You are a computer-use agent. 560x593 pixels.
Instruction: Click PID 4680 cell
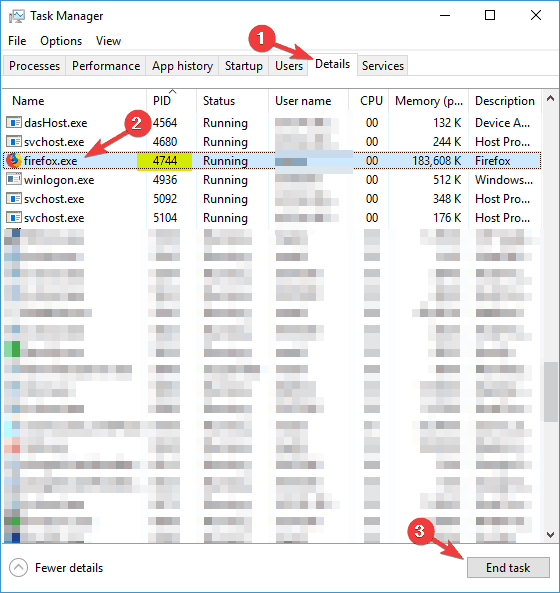(x=165, y=142)
